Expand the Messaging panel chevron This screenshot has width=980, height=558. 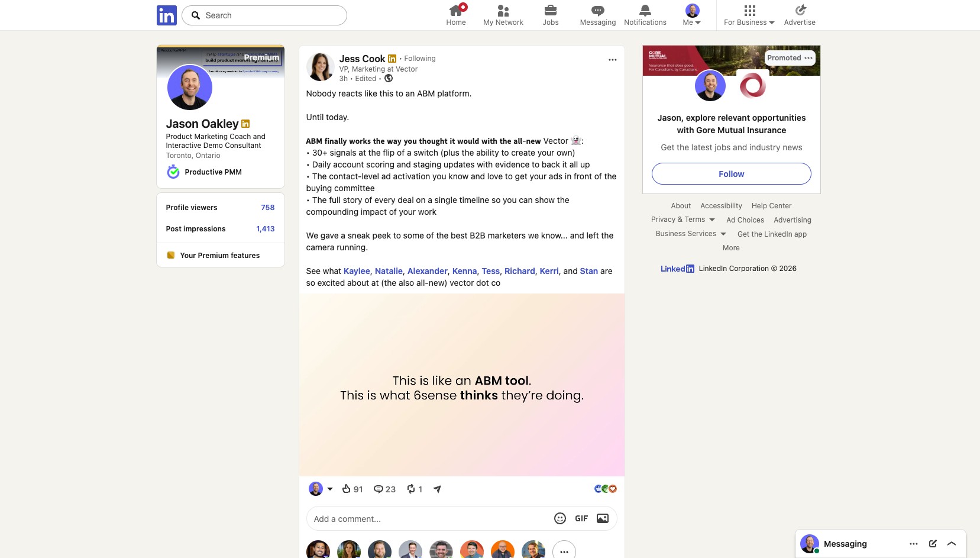(952, 544)
